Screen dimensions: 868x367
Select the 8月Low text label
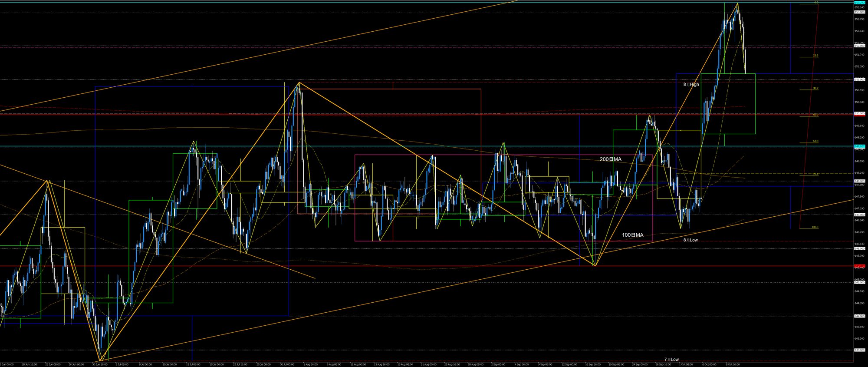(x=690, y=240)
